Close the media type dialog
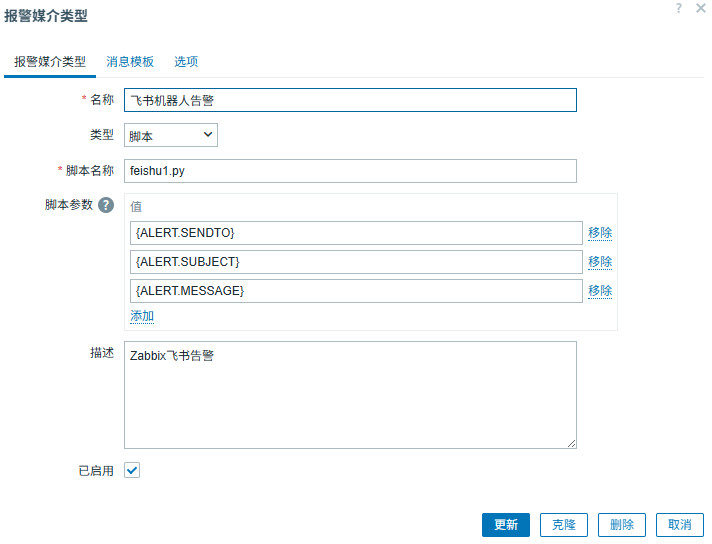 pyautogui.click(x=700, y=8)
